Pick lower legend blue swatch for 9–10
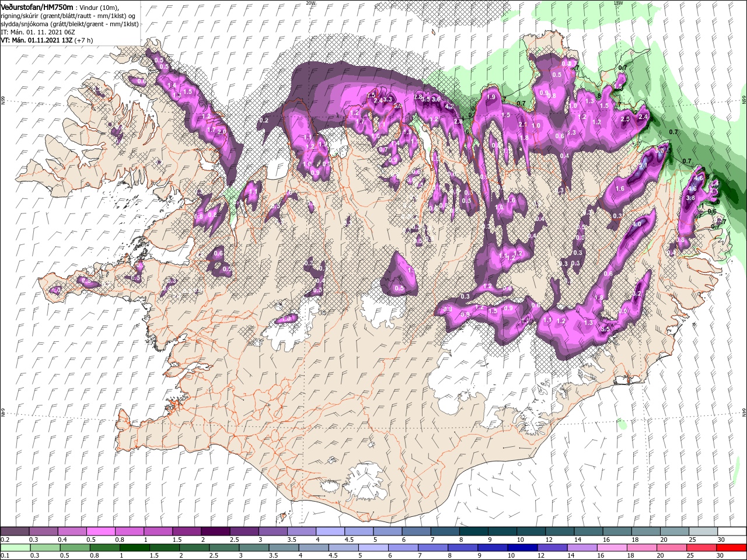This screenshot has height=560, width=747. tap(493, 548)
